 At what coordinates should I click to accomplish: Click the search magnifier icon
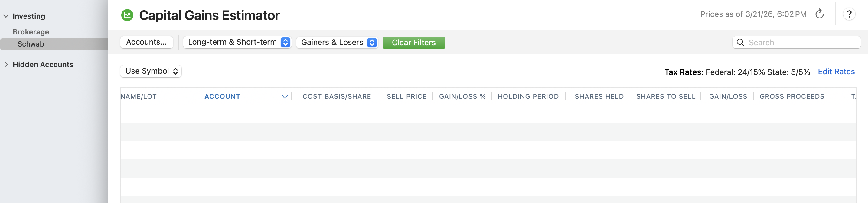click(x=740, y=42)
